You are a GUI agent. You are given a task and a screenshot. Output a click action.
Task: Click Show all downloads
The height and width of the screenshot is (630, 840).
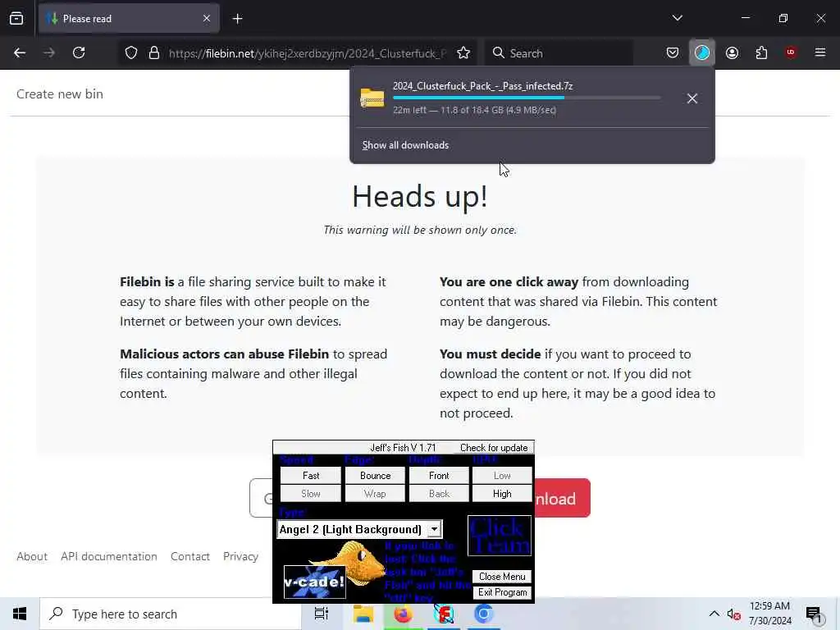pyautogui.click(x=405, y=145)
